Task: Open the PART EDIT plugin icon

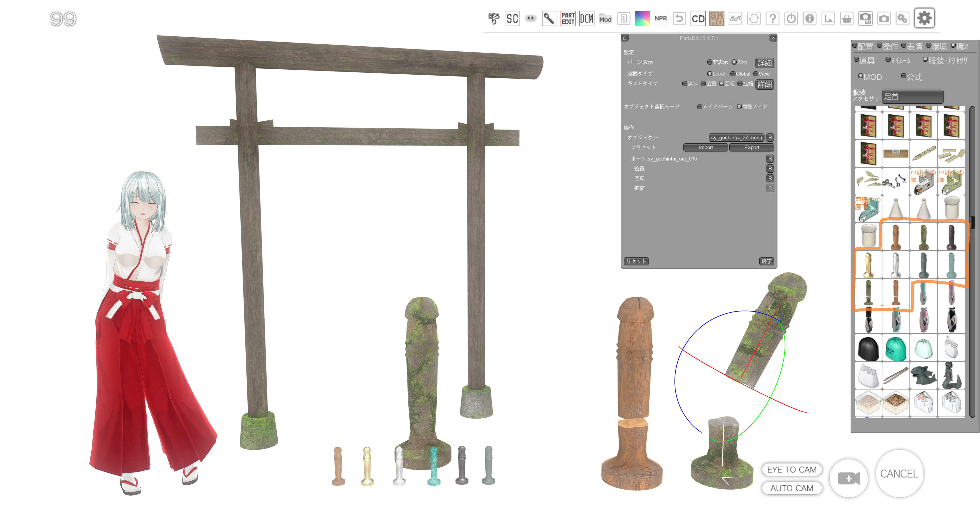Action: 568,18
